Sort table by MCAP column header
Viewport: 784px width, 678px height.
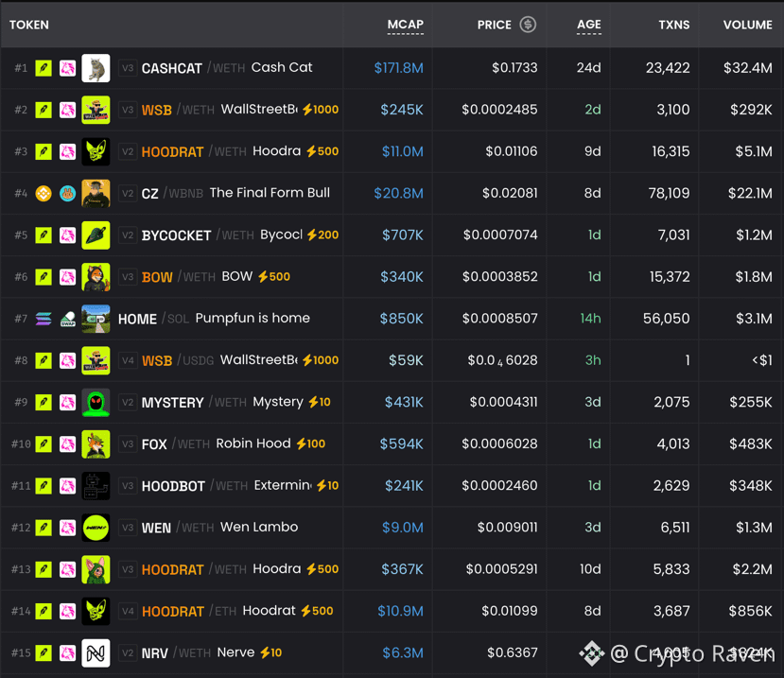[405, 25]
